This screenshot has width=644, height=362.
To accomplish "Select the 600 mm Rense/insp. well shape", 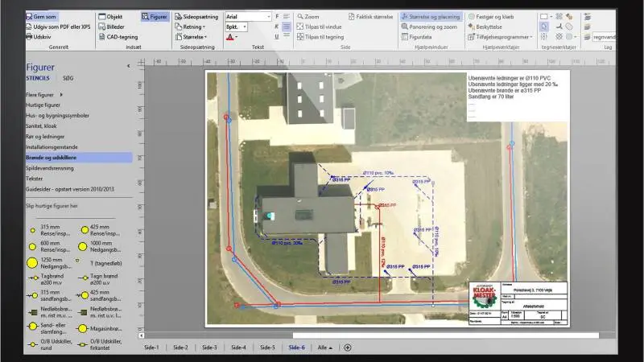I will (x=49, y=246).
